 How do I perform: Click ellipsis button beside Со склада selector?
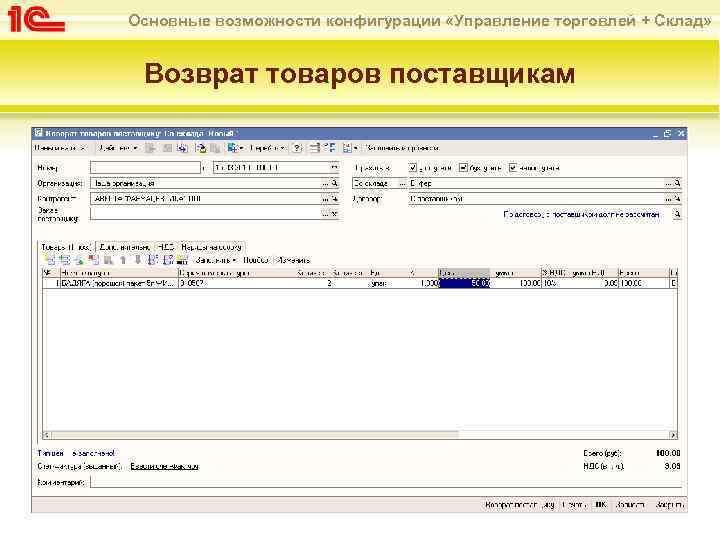point(402,183)
